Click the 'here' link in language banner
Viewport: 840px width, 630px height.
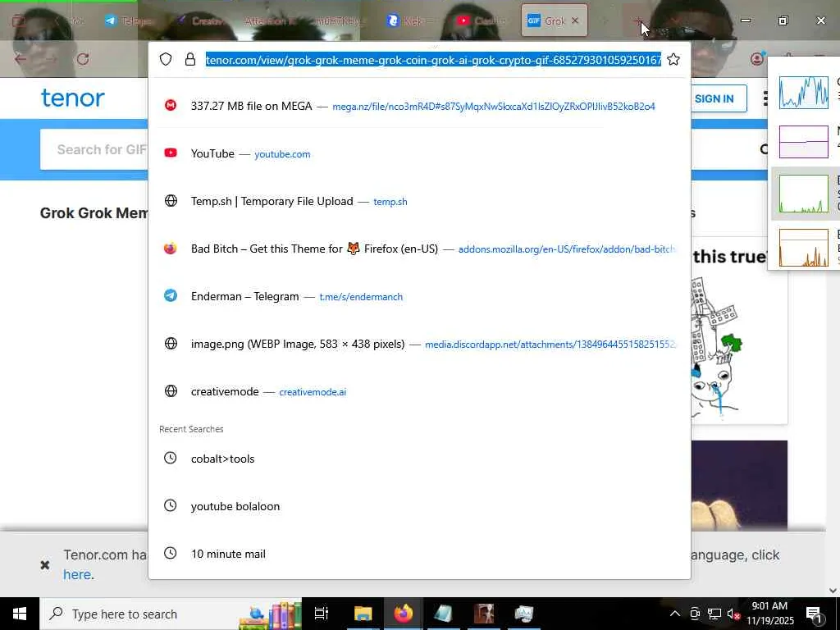77,575
